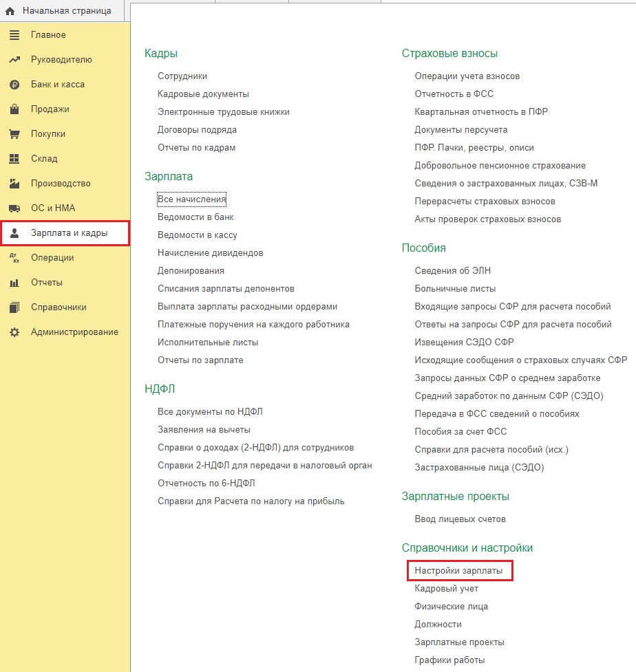Click the home icon beside Начальная страница
The height and width of the screenshot is (672, 636).
pos(10,11)
